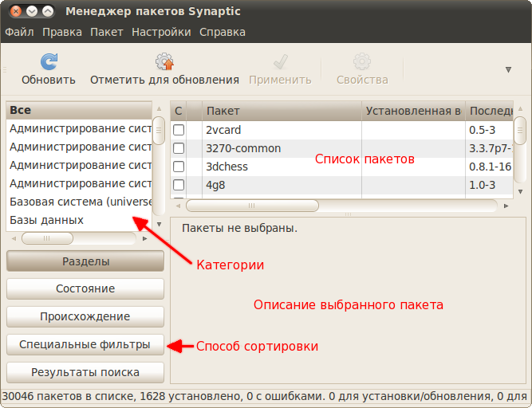Click the Свойства gear icon
This screenshot has width=532, height=408.
362,61
